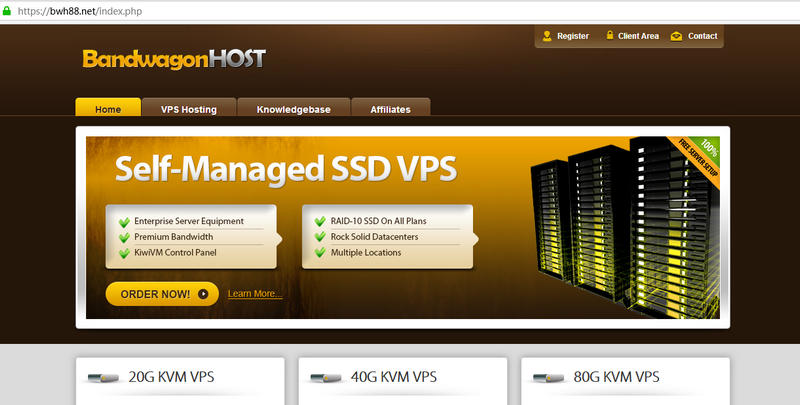Click the green padlock icon in address bar
This screenshot has height=405, width=800.
pos(6,8)
